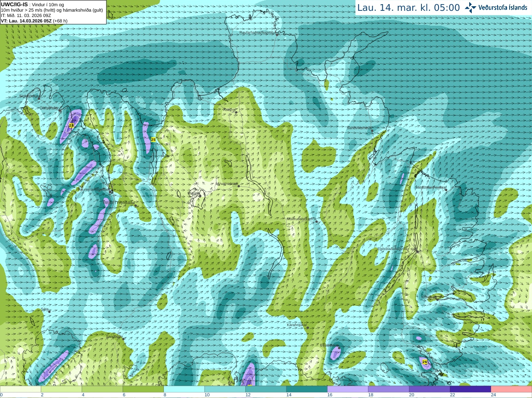Screen dimensions: 532x398
Task: Click the 8–10 m/s legend color
Action: [184, 389]
